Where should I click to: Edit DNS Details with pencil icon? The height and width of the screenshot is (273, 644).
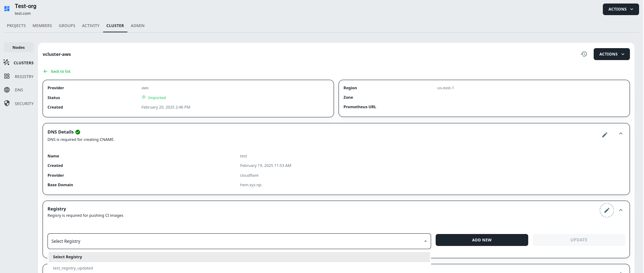pyautogui.click(x=605, y=135)
